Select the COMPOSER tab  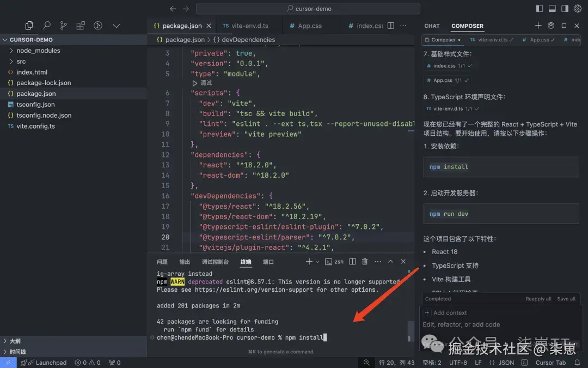(x=467, y=26)
